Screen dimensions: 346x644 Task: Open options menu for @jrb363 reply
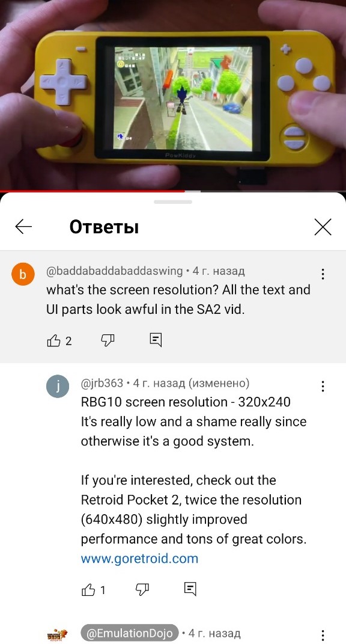(323, 386)
